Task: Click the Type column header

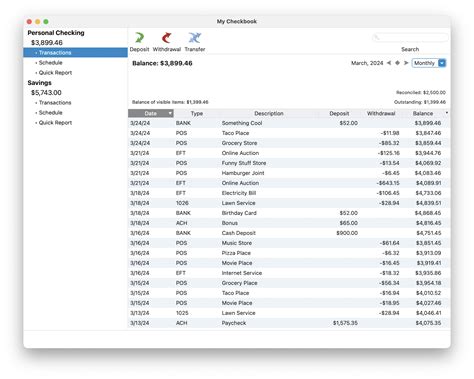Action: tap(197, 113)
